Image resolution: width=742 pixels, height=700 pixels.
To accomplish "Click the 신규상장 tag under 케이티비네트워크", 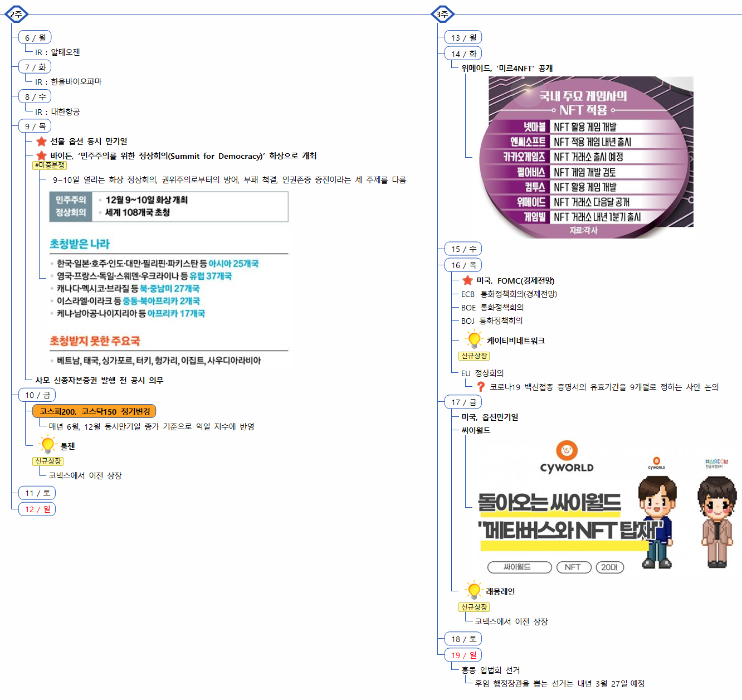I will [x=474, y=356].
